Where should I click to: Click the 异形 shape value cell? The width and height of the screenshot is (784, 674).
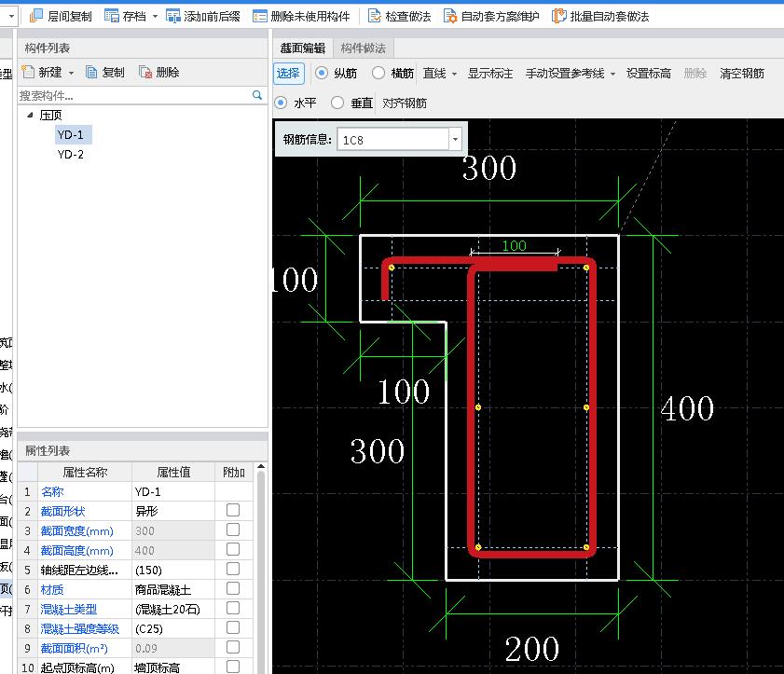tap(173, 511)
